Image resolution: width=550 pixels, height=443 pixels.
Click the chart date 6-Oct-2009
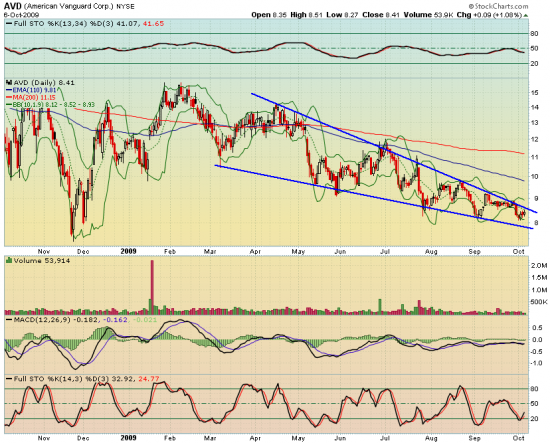21,15
